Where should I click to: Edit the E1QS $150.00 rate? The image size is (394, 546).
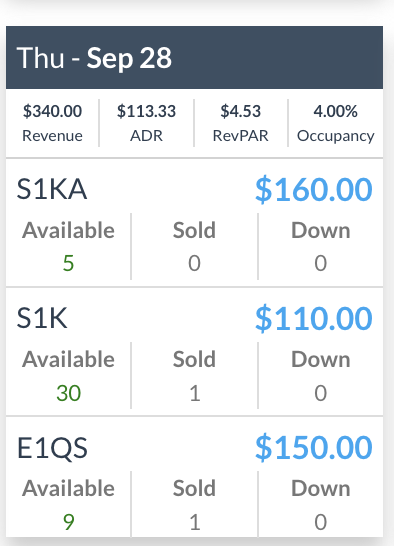[x=314, y=447]
